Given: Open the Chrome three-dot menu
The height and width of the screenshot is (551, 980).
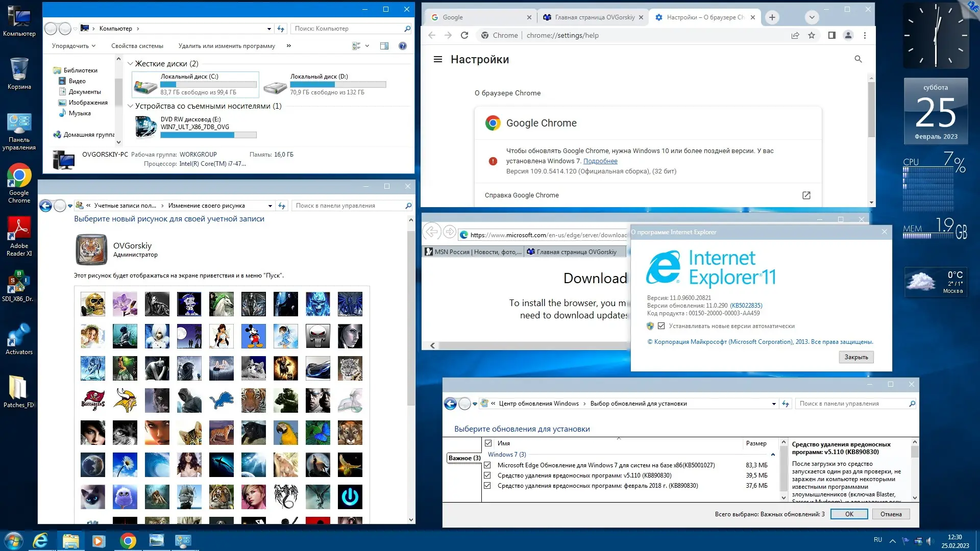Looking at the screenshot, I should (x=865, y=35).
